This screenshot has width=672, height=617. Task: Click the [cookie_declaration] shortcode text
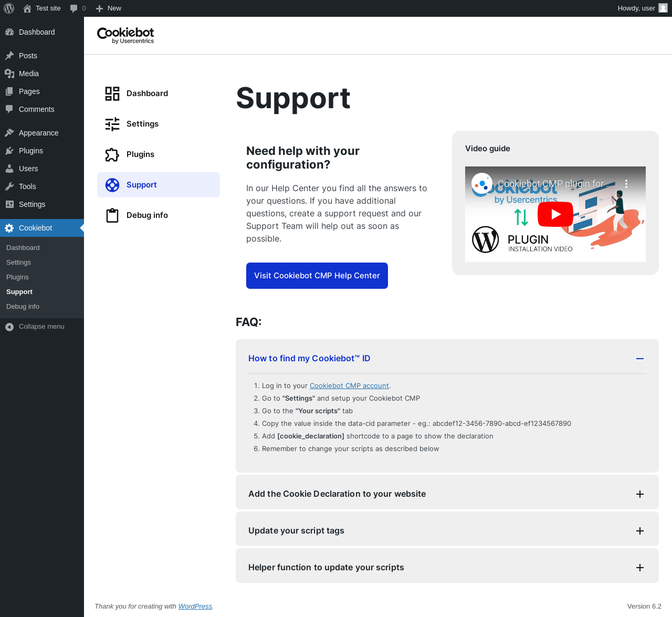point(311,436)
